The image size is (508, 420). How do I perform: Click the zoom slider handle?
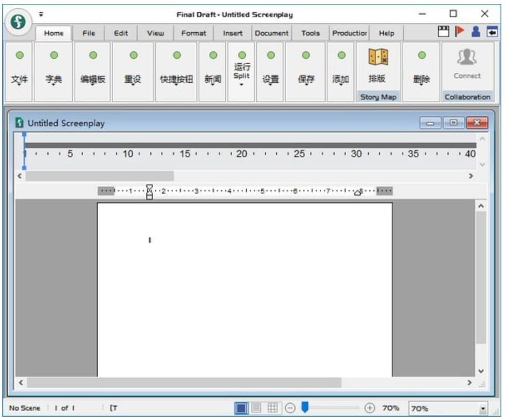(304, 407)
